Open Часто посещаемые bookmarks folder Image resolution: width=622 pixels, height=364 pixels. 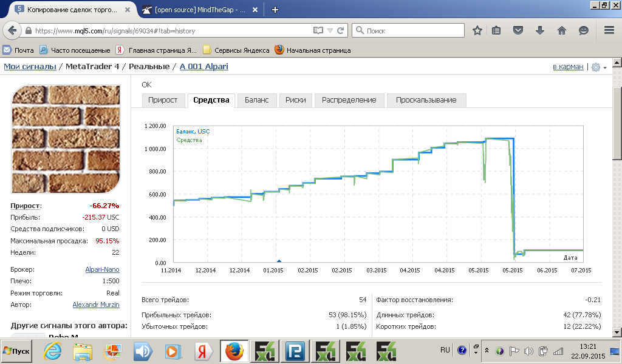click(75, 50)
